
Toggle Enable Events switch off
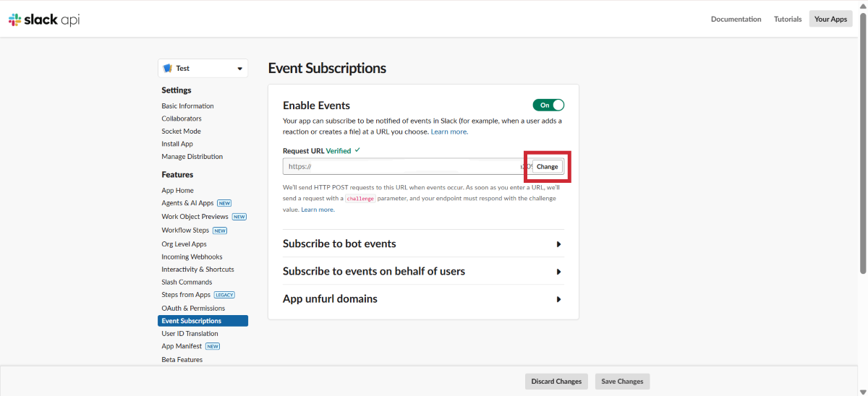(548, 106)
